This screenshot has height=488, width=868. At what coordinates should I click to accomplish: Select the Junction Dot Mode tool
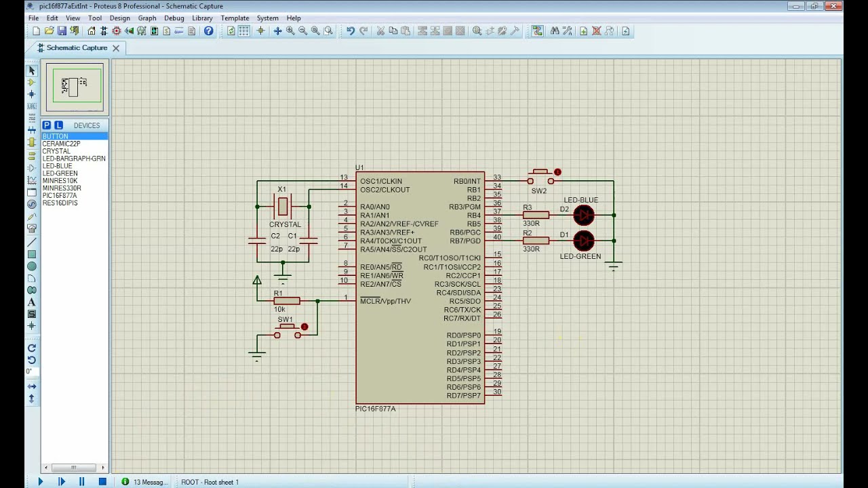pyautogui.click(x=31, y=94)
